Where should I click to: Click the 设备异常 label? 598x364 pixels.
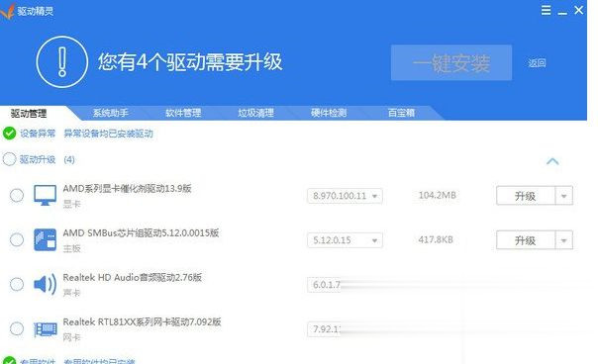click(38, 134)
